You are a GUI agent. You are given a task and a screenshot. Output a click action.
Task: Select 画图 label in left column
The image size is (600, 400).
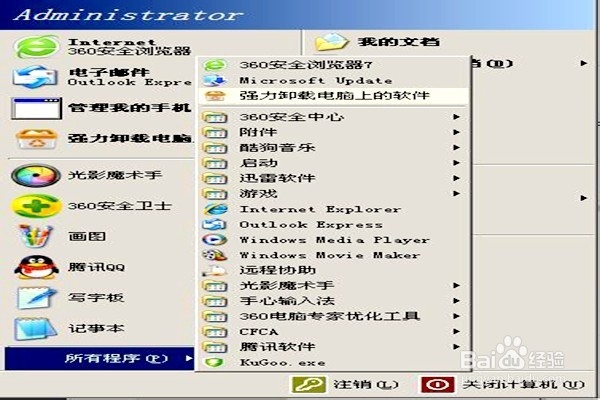pos(87,236)
